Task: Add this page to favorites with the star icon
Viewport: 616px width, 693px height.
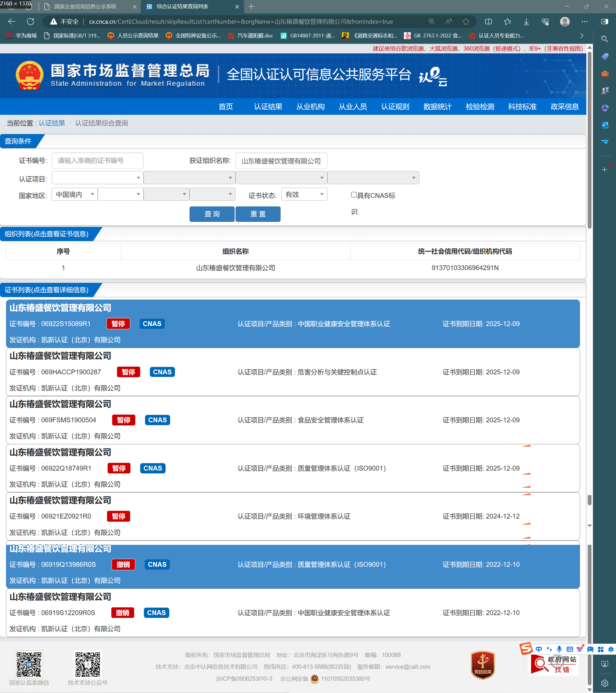Action: point(466,22)
